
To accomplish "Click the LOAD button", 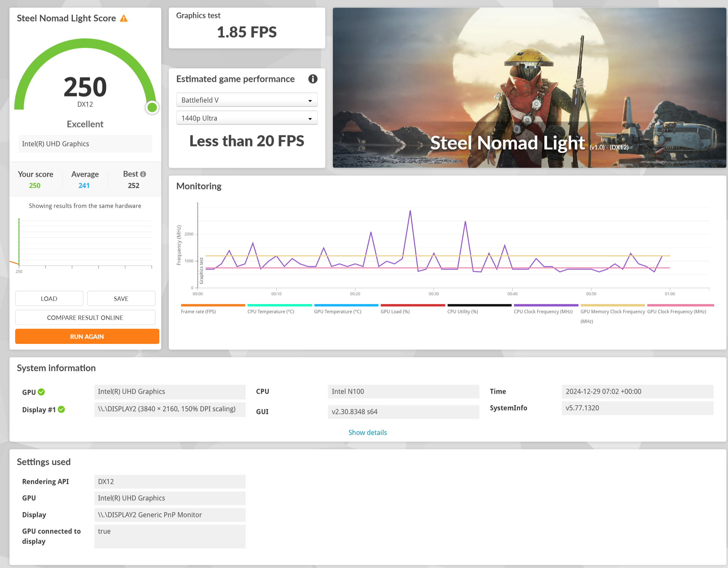I will (x=49, y=299).
